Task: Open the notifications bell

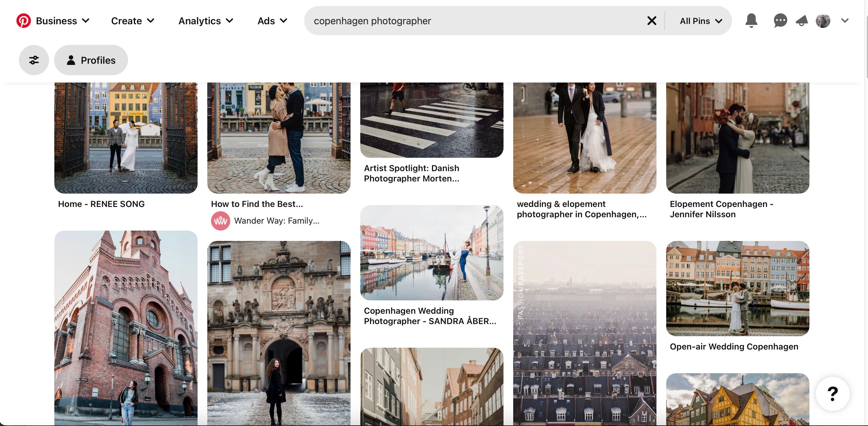Action: coord(751,21)
